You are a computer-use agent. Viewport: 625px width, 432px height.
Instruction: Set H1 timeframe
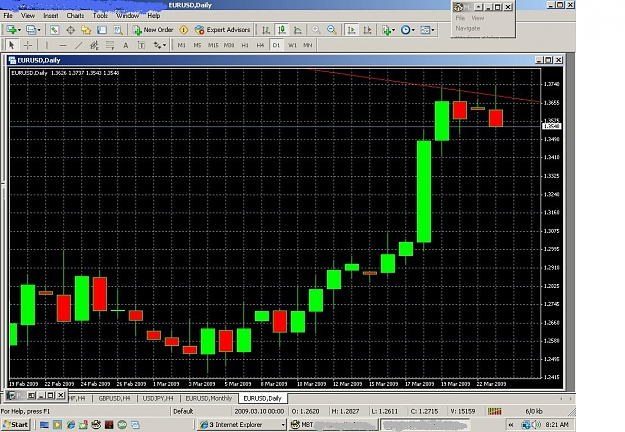[x=245, y=45]
